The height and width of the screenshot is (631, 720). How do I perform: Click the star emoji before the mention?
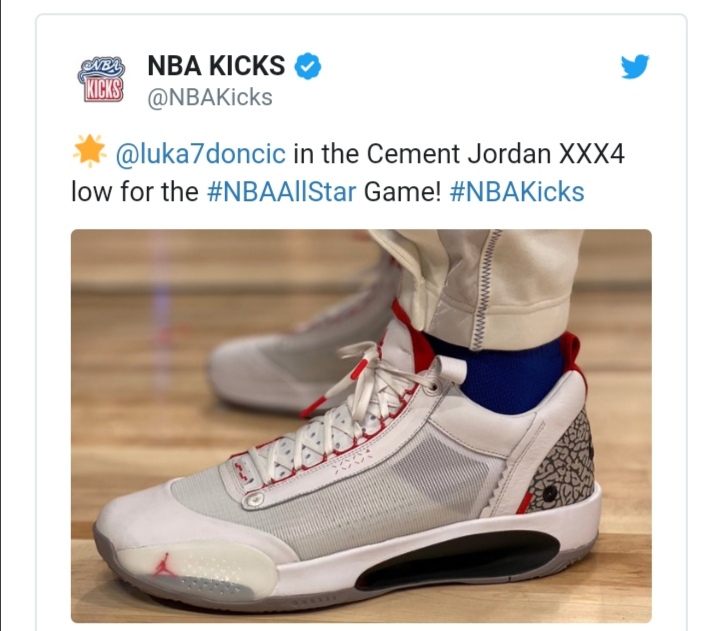[89, 150]
